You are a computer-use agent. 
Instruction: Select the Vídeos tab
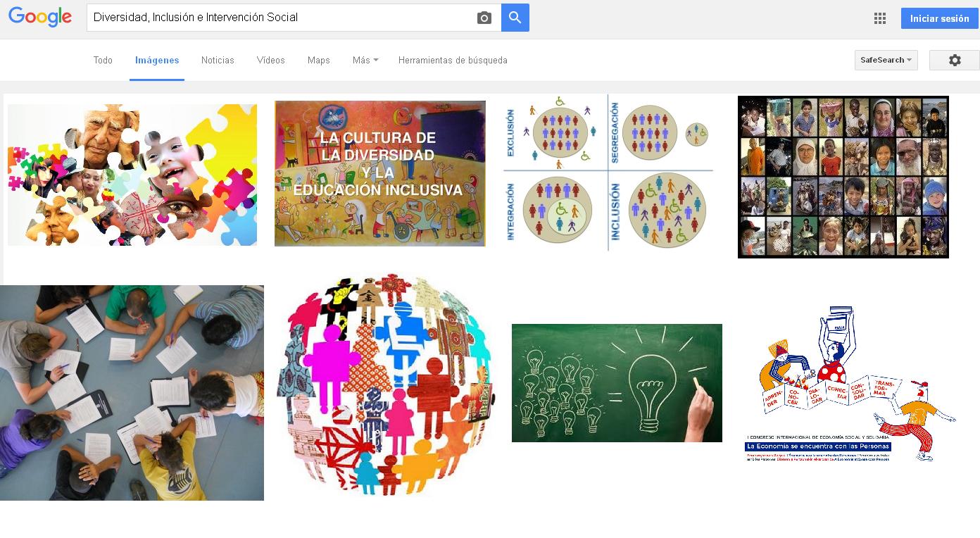[271, 61]
